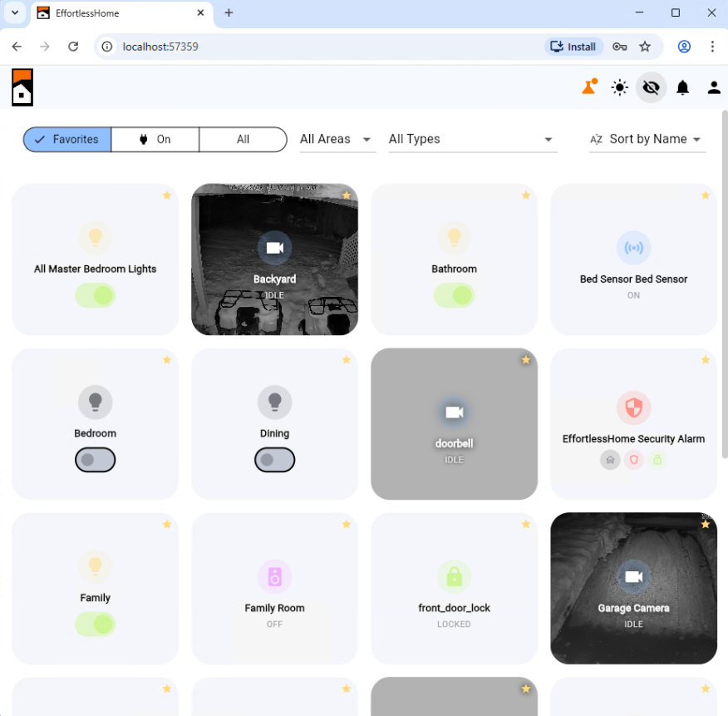
Task: Open the user profile icon
Action: 714,87
